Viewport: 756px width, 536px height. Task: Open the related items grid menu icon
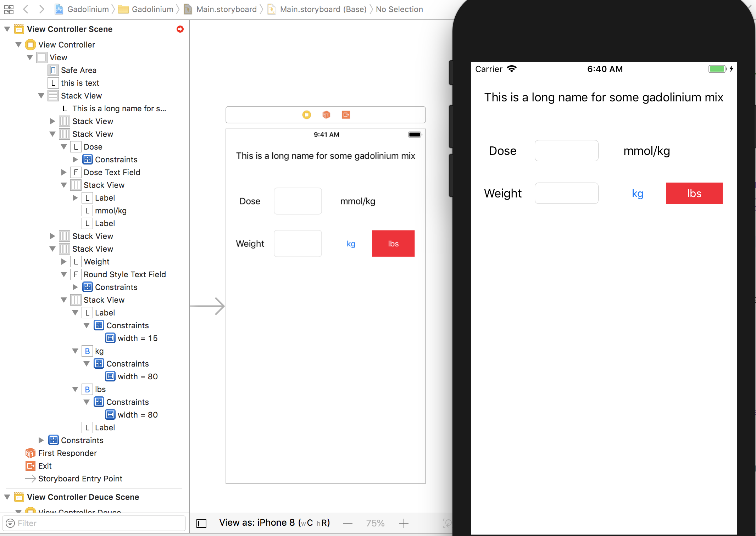tap(9, 9)
